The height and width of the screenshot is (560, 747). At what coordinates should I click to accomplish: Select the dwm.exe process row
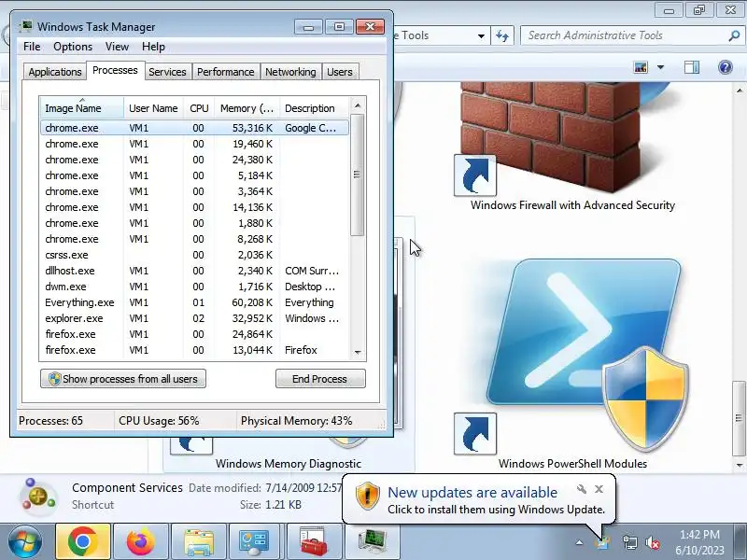(195, 287)
